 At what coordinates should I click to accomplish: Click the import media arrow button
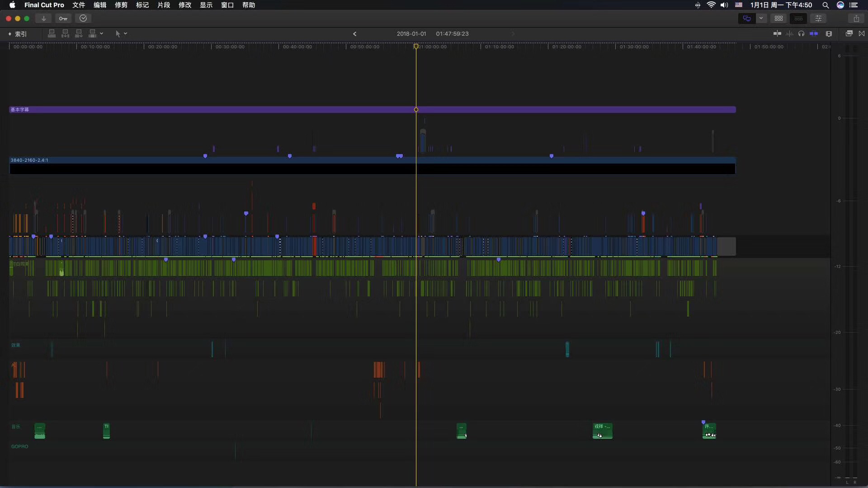[x=43, y=19]
